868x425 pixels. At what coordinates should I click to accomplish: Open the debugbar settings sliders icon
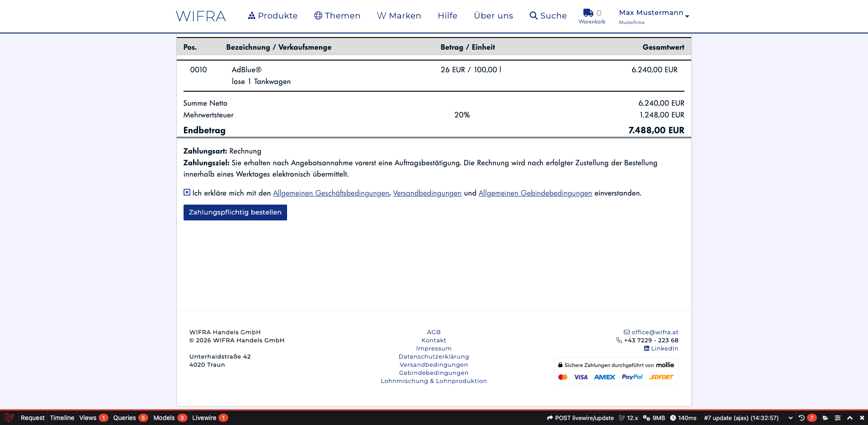click(x=837, y=418)
